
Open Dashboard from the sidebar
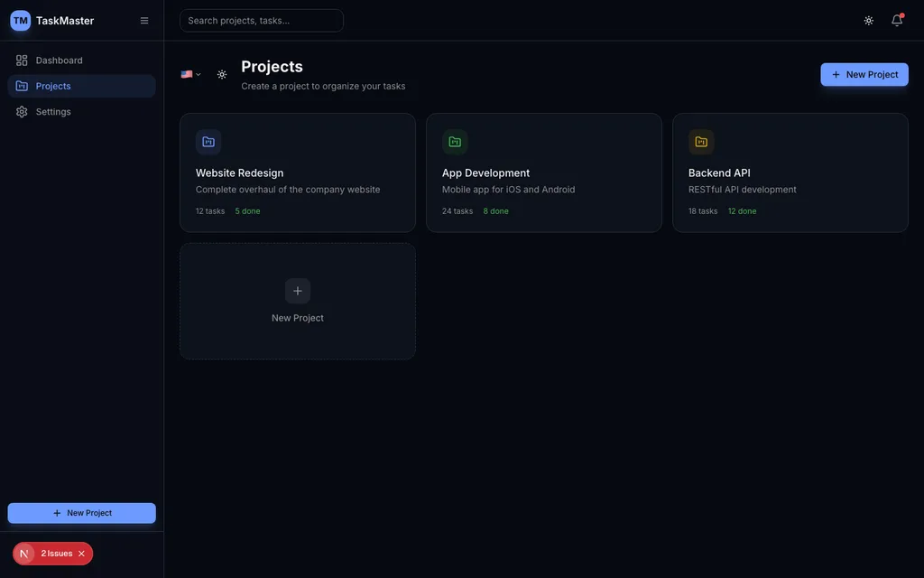82,61
